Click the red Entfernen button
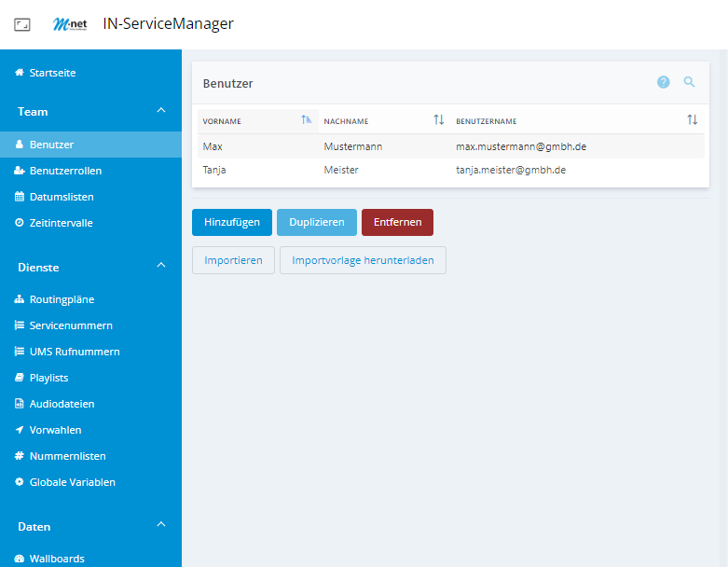728x567 pixels. [x=397, y=222]
